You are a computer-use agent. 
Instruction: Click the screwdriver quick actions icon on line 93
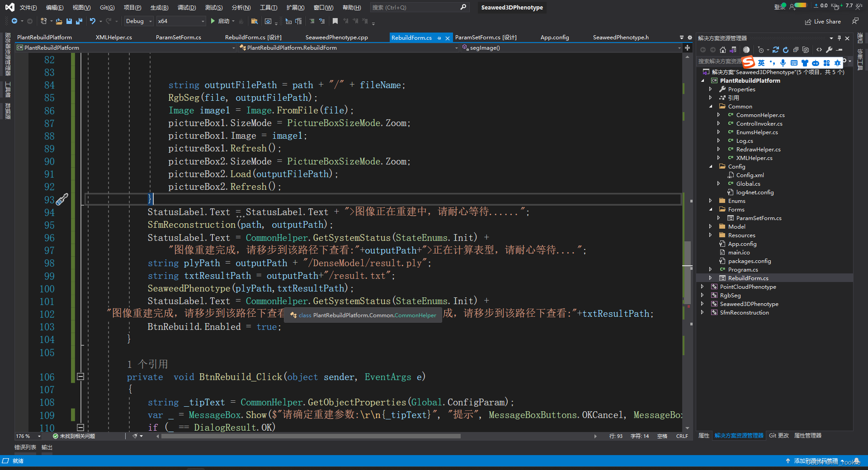62,199
